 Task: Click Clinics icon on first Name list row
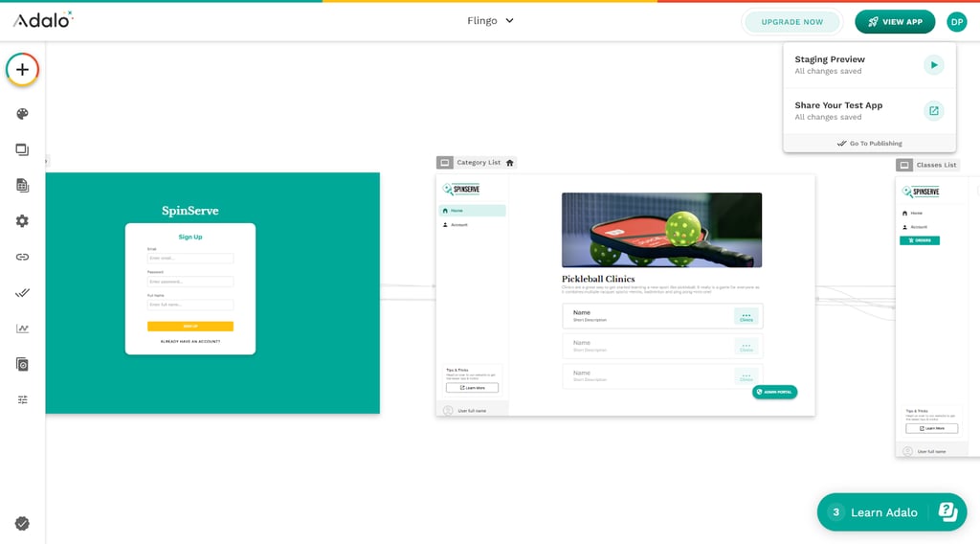tap(746, 316)
